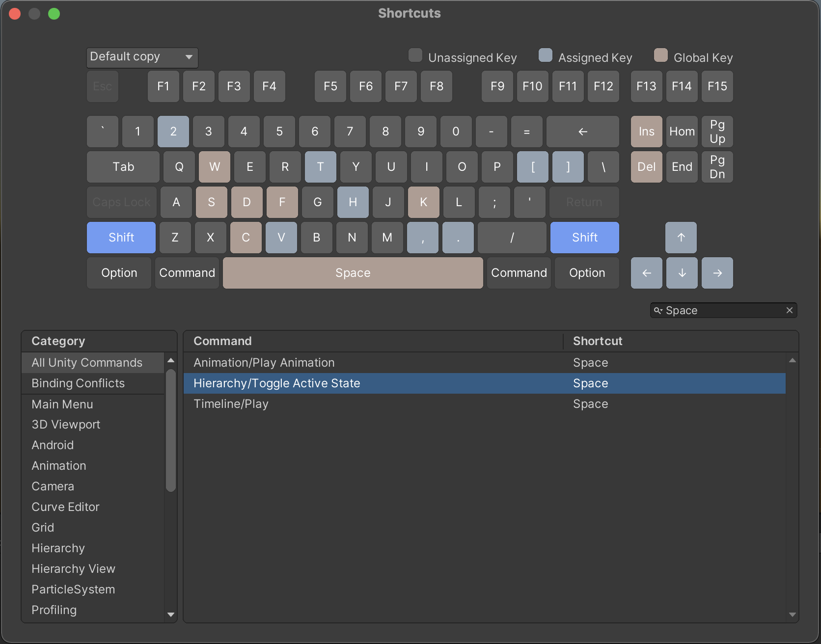Select the Hierarchy category in the sidebar
Screen dimensions: 821x644
[58, 548]
